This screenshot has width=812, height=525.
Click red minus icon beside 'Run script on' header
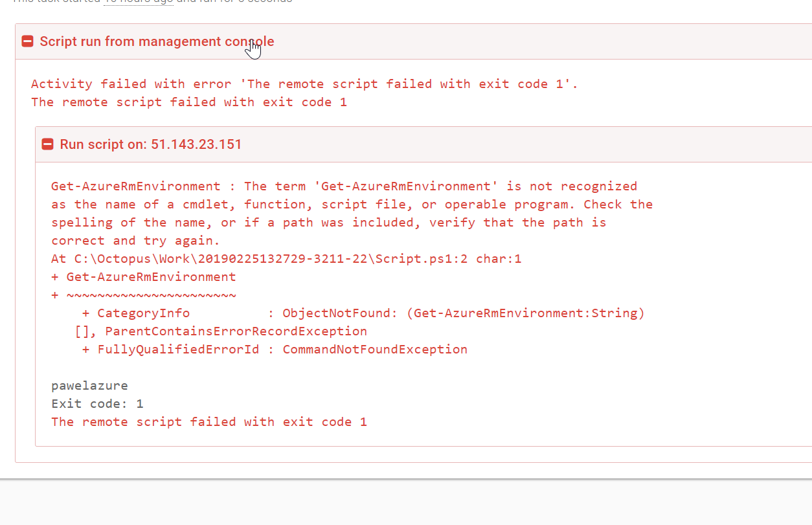pos(47,144)
